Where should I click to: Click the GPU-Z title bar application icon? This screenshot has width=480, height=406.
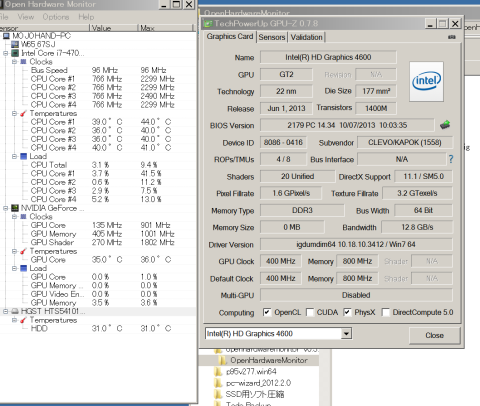pyautogui.click(x=208, y=23)
